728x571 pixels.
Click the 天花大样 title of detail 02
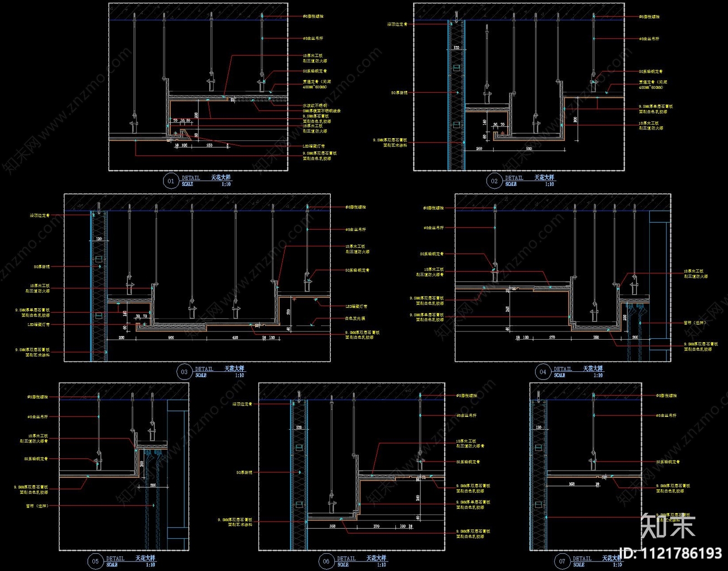544,177
